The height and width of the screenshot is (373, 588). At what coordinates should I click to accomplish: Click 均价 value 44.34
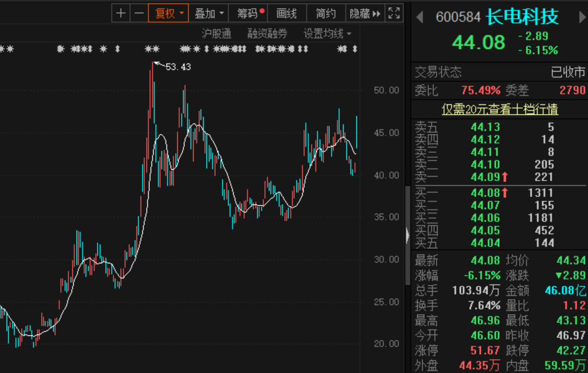[x=571, y=260]
